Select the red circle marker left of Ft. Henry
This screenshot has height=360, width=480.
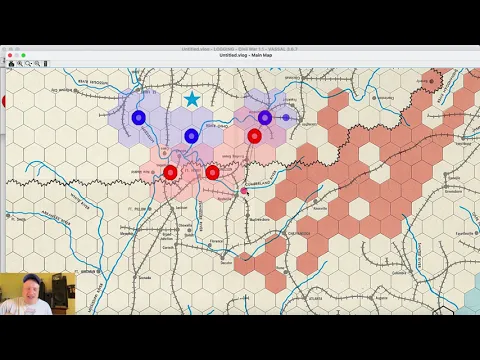(x=170, y=173)
